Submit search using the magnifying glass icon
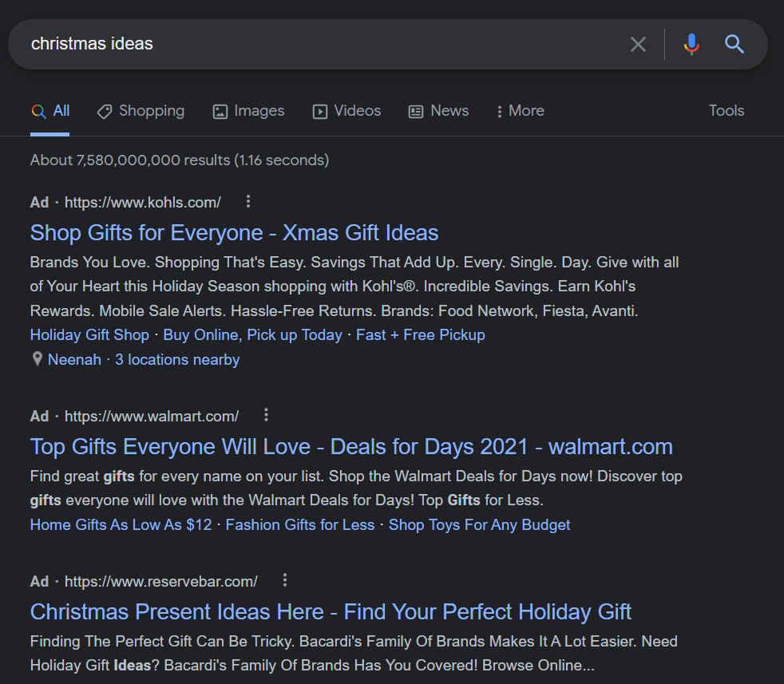Image resolution: width=784 pixels, height=684 pixels. tap(734, 44)
